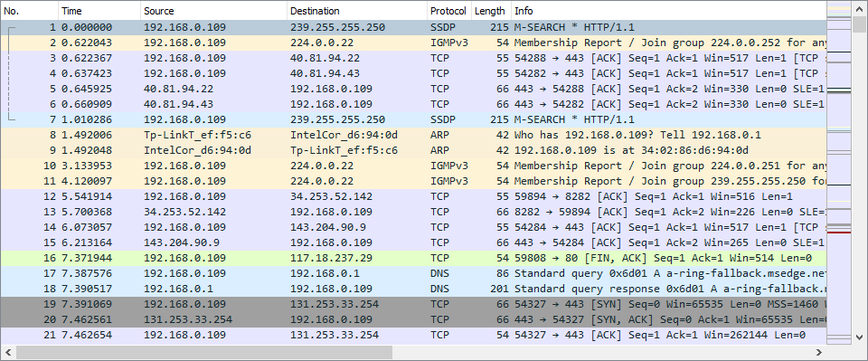Viewport: 868px width, 361px height.
Task: Click time value 7.371944
Action: click(x=87, y=258)
